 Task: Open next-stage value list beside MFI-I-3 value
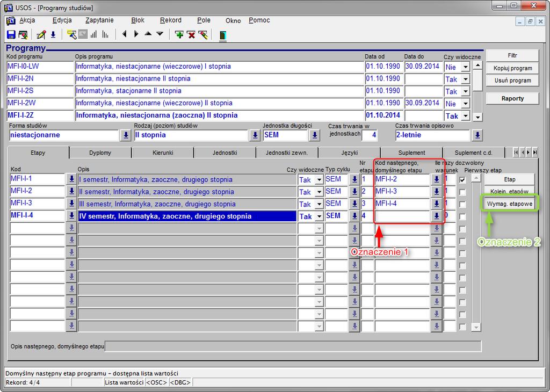[436, 204]
